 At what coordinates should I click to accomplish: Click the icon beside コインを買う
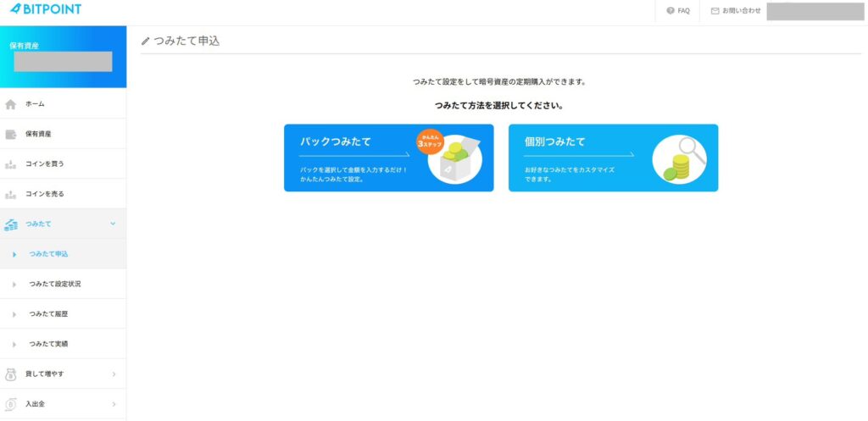point(11,164)
